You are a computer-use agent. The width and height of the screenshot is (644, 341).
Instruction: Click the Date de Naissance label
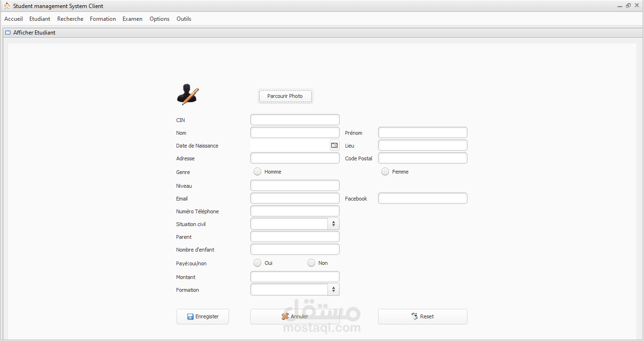pyautogui.click(x=197, y=146)
